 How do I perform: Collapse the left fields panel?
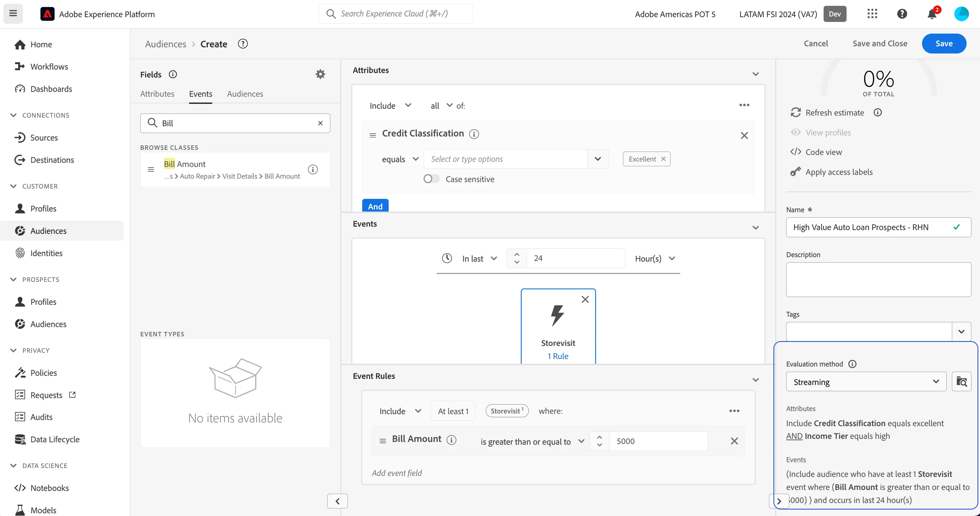pos(337,501)
